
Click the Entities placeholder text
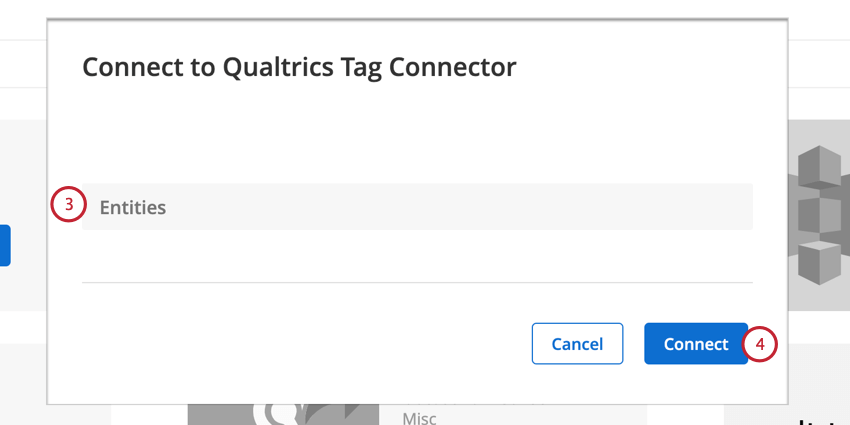(x=133, y=208)
